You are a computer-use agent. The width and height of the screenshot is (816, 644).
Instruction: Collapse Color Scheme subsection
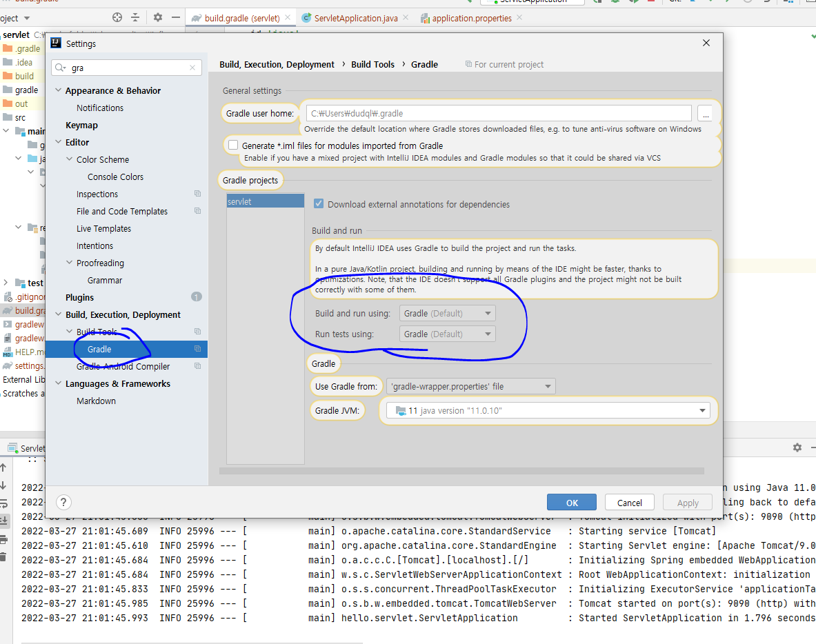[x=69, y=159]
